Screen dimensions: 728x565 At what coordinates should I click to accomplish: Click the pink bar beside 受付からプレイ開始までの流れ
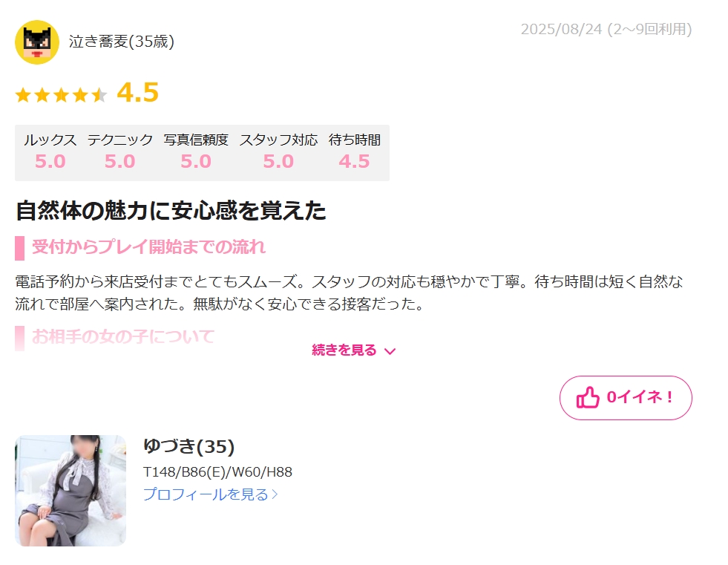pyautogui.click(x=19, y=248)
